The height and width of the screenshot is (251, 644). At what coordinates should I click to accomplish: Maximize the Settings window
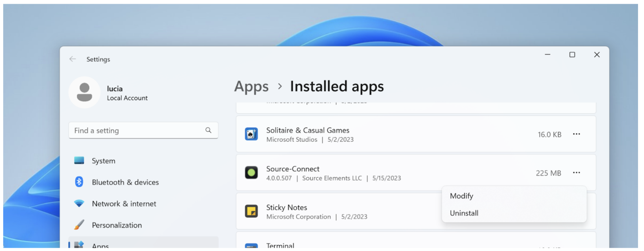(x=572, y=55)
